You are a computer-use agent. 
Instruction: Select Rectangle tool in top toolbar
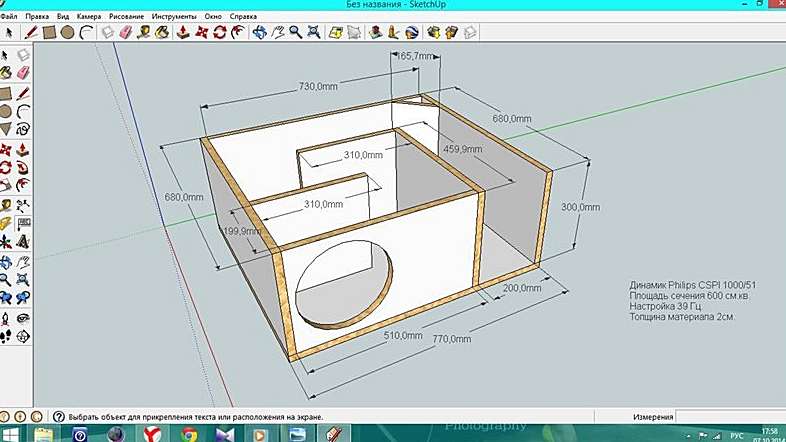click(49, 33)
